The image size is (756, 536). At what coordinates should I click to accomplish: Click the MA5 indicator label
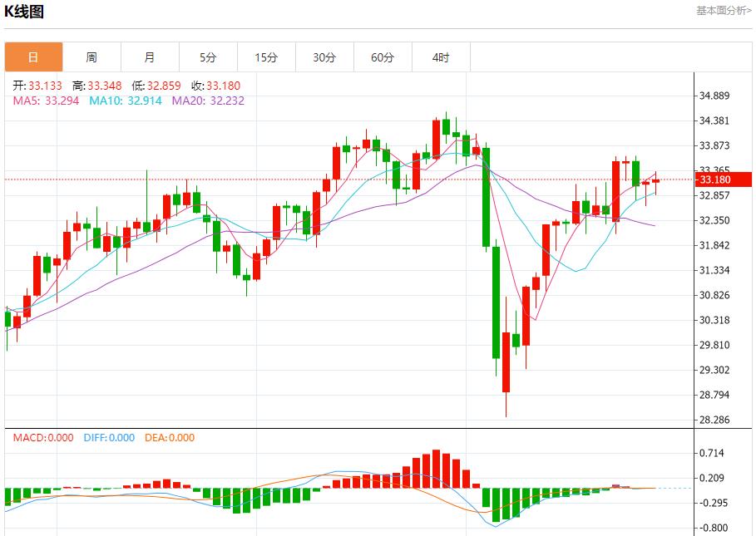click(46, 101)
